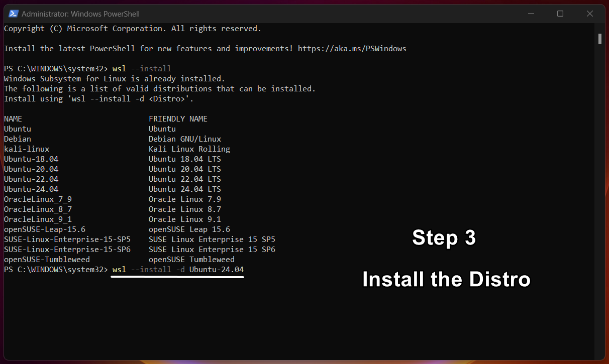Click the friendly name 'Oracle Linux 8.7'

pyautogui.click(x=185, y=209)
